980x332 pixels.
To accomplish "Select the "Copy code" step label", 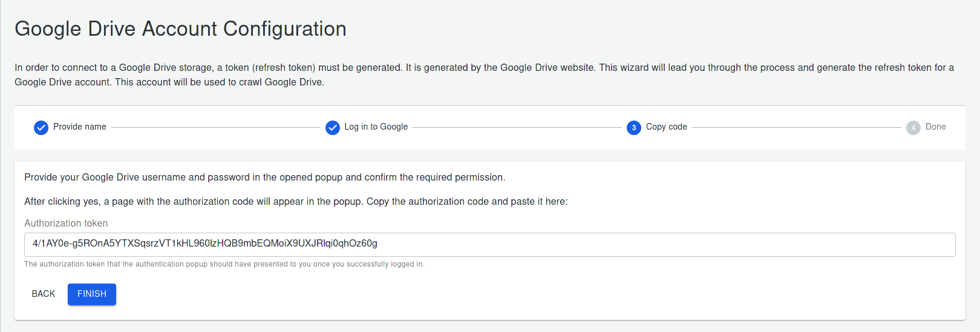I will click(x=667, y=127).
